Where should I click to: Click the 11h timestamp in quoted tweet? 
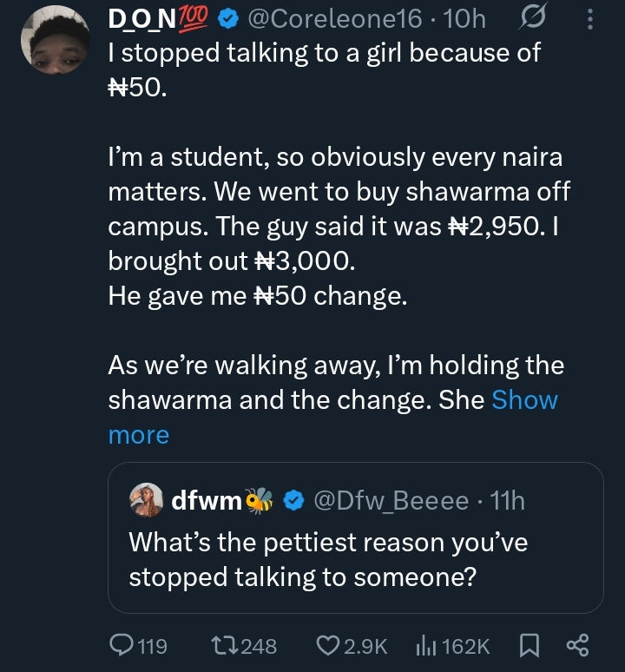pos(507,500)
